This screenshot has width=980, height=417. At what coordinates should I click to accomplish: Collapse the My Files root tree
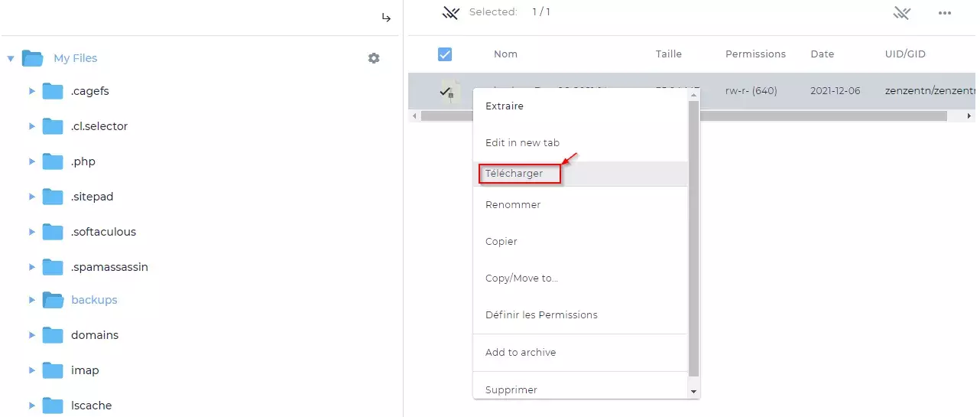(11, 58)
